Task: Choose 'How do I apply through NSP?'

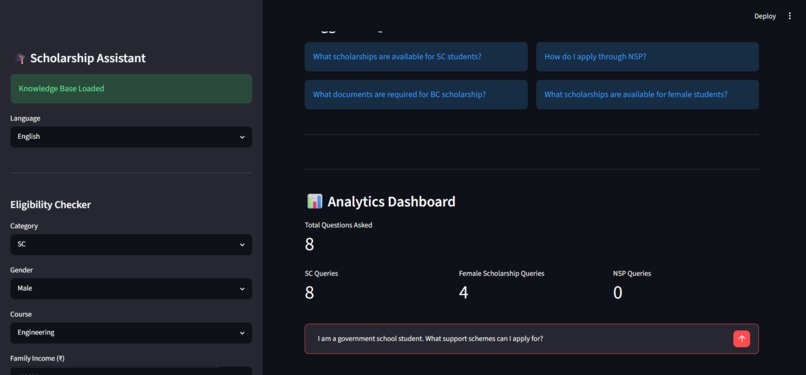Action: [x=647, y=57]
